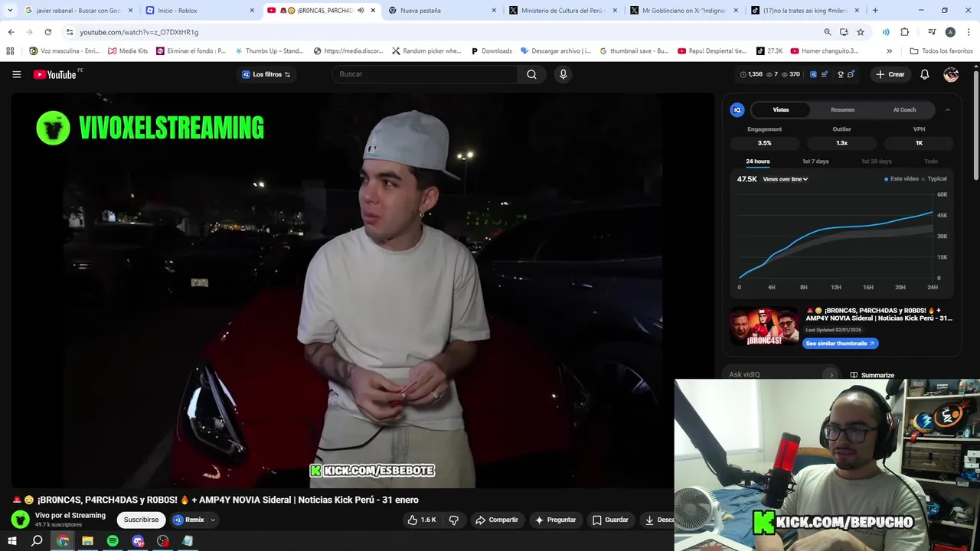Switch to the AI Coach tab

click(904, 109)
